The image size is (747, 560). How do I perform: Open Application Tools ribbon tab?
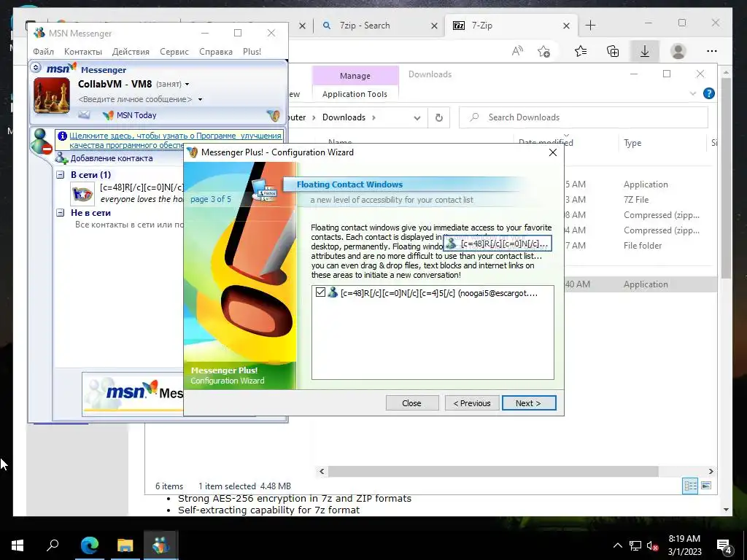tap(355, 94)
